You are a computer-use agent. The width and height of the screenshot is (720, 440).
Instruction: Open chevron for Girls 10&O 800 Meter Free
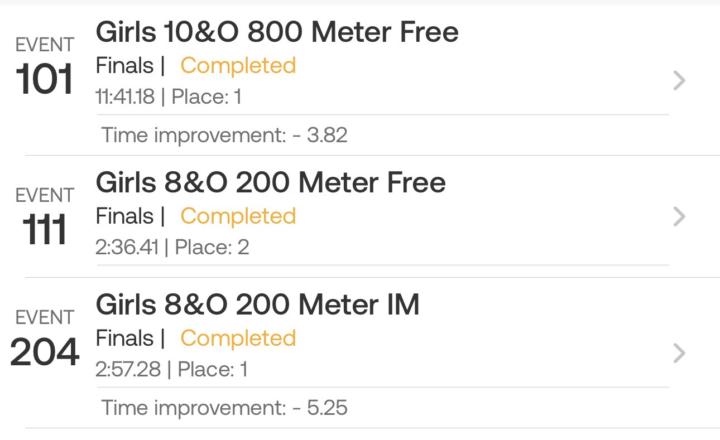tap(679, 81)
